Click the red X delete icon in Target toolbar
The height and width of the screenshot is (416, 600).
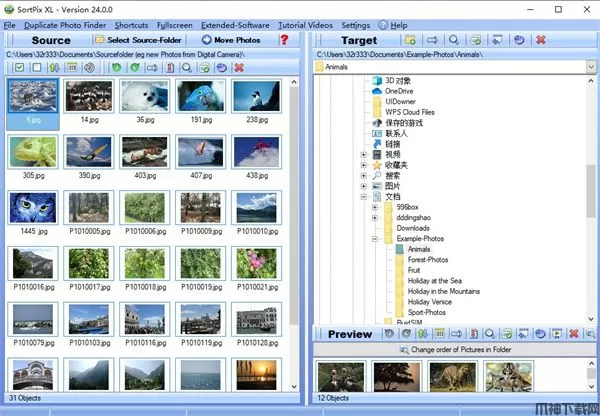coord(541,39)
